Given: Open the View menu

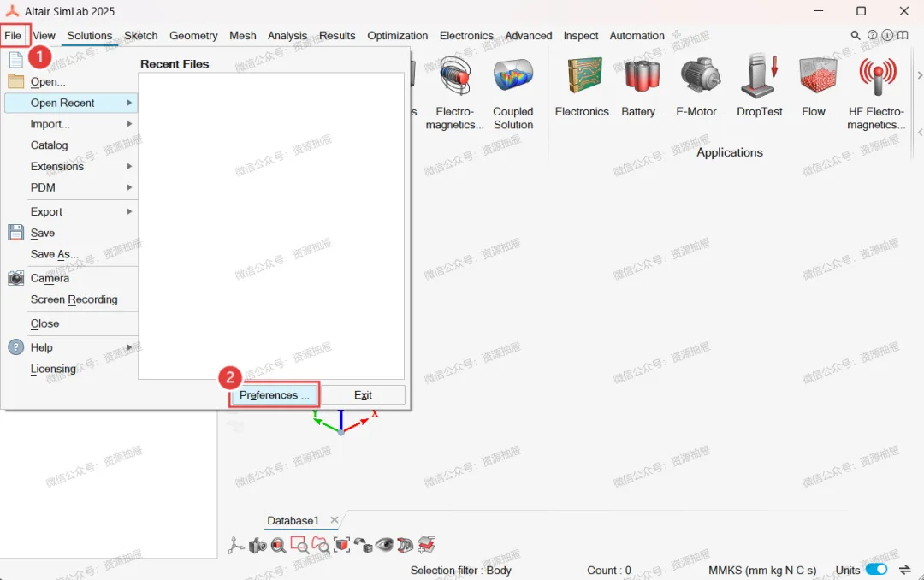Looking at the screenshot, I should tap(44, 35).
